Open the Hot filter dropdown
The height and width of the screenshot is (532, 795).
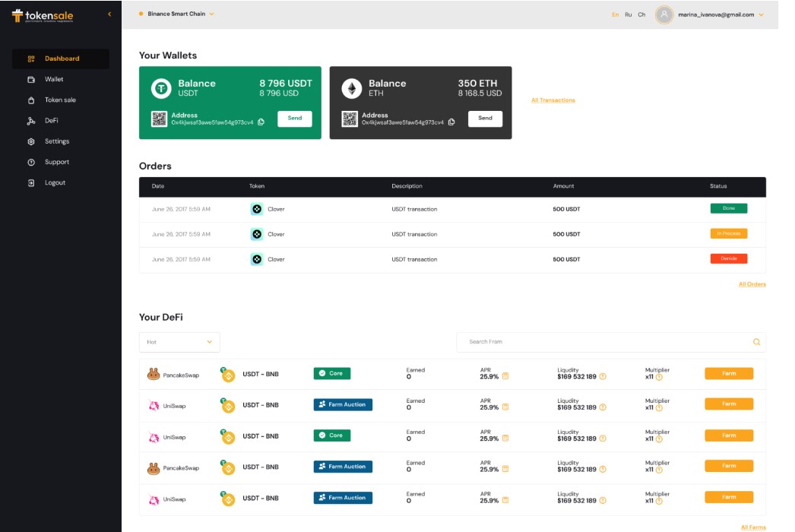(x=179, y=342)
